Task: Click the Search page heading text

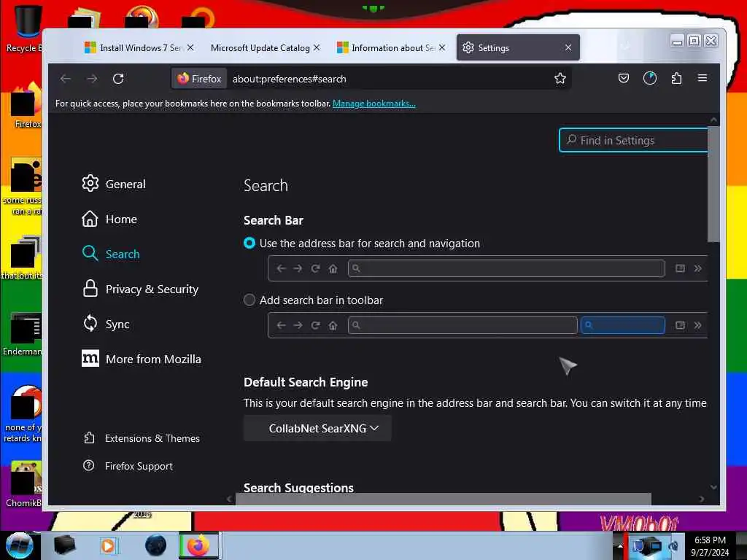Action: click(266, 185)
